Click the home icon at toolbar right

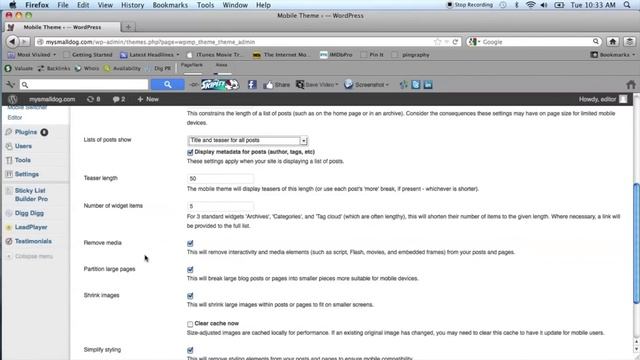631,84
